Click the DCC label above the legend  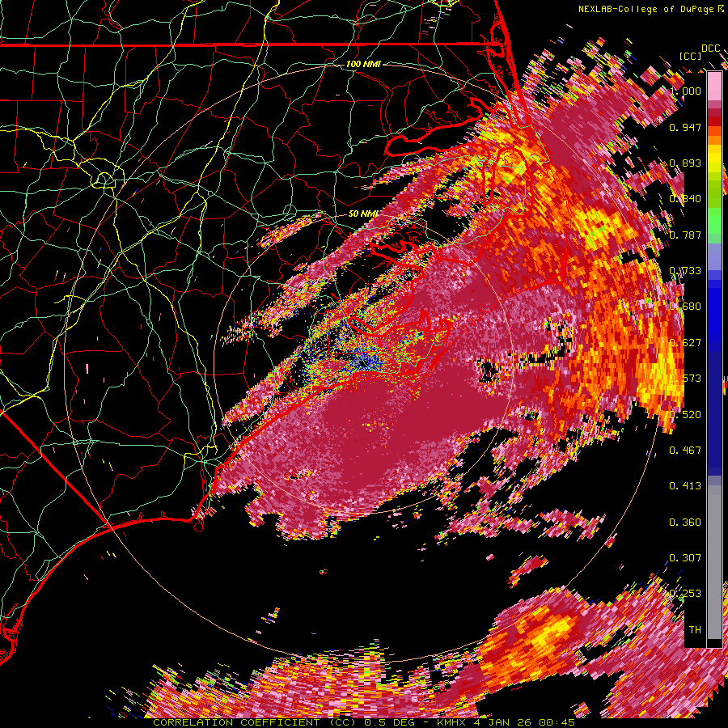point(711,49)
